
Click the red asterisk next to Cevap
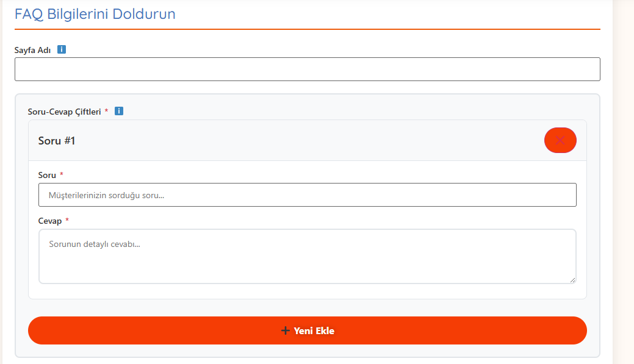[67, 221]
